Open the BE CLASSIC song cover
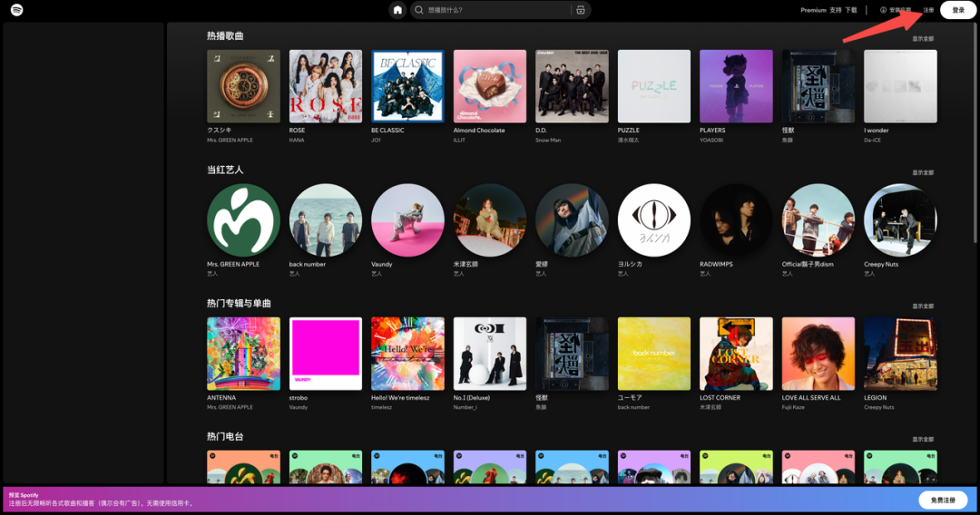Viewport: 980px width, 515px height. tap(407, 86)
